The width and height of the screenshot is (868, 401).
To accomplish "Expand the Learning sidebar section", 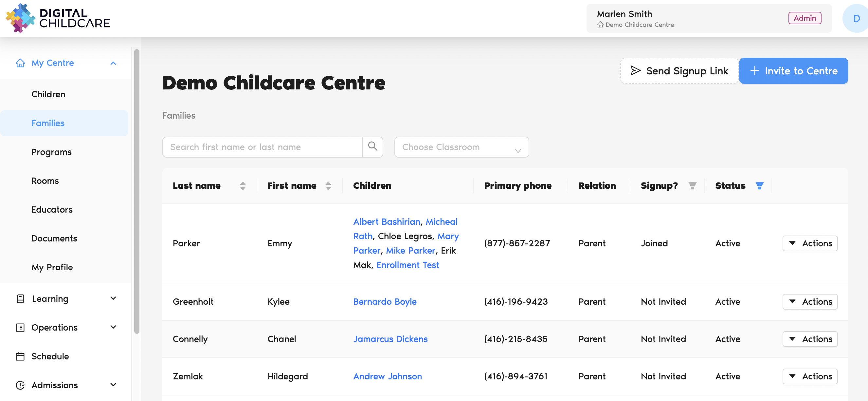I will [x=113, y=298].
